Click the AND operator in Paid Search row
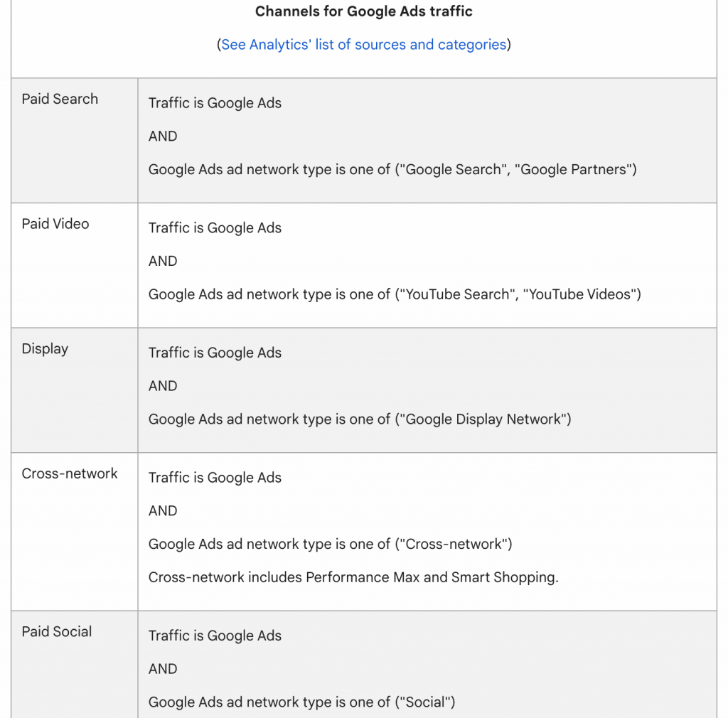This screenshot has height=718, width=728. tap(163, 136)
